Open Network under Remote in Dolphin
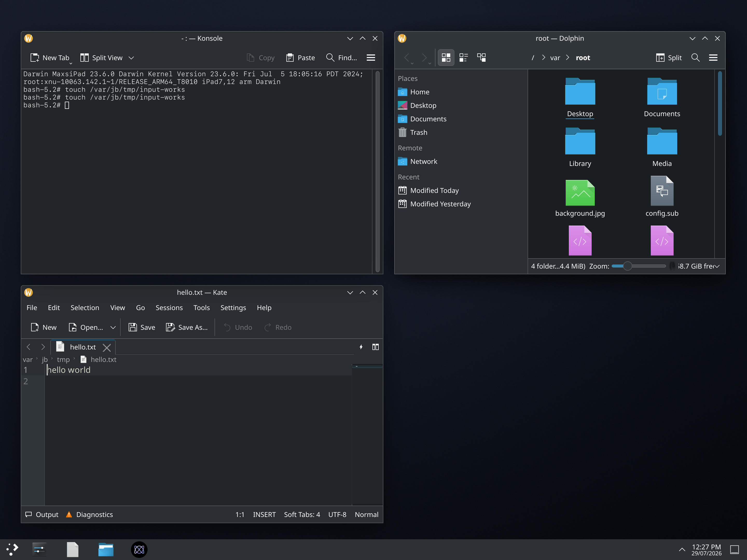747x560 pixels. point(461,161)
